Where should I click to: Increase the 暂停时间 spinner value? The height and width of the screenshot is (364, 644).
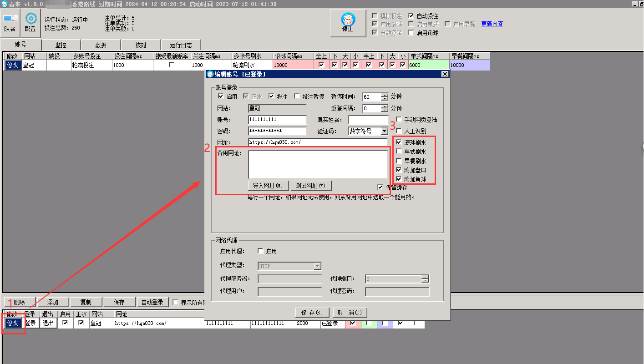pyautogui.click(x=385, y=95)
